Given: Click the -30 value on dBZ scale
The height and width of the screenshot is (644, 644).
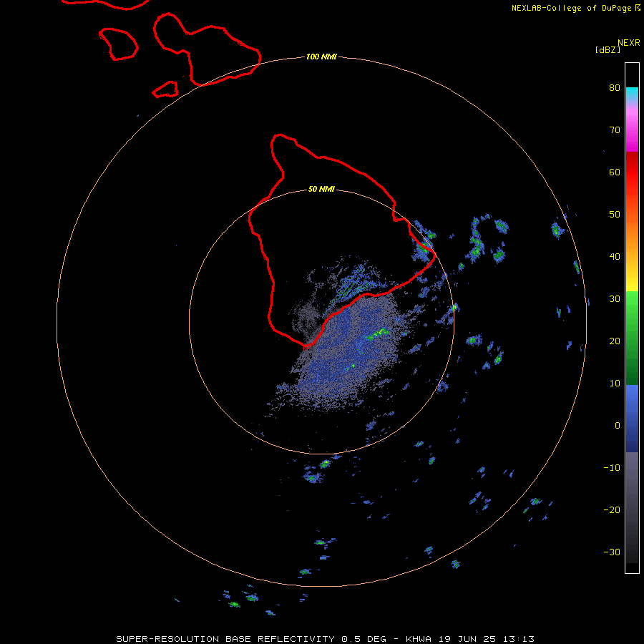Looking at the screenshot, I should [612, 552].
